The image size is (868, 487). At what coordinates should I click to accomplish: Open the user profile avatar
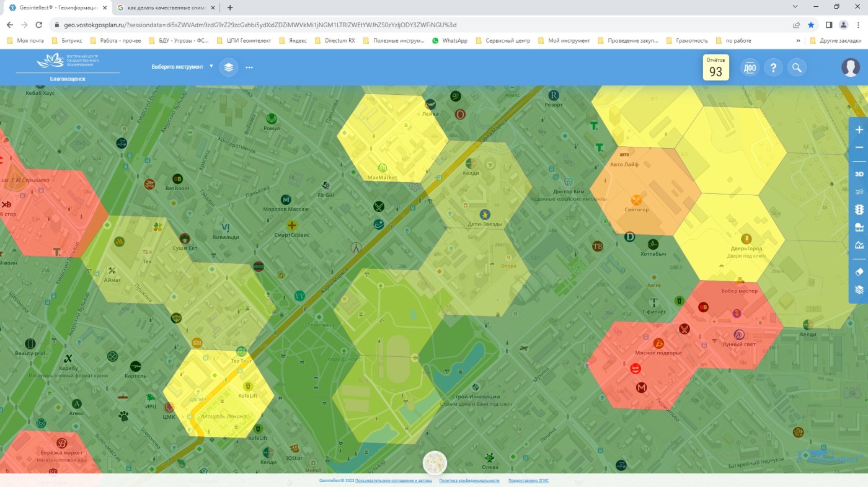pos(851,67)
